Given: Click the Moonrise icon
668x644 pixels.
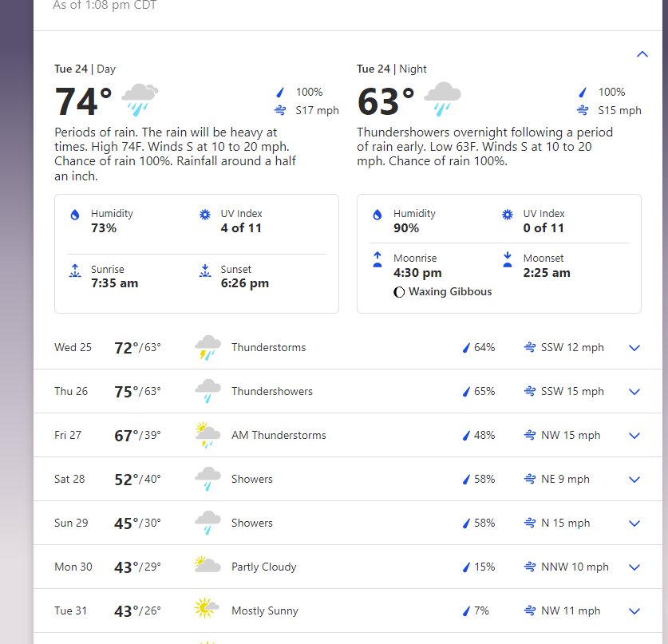Looking at the screenshot, I should point(377,260).
